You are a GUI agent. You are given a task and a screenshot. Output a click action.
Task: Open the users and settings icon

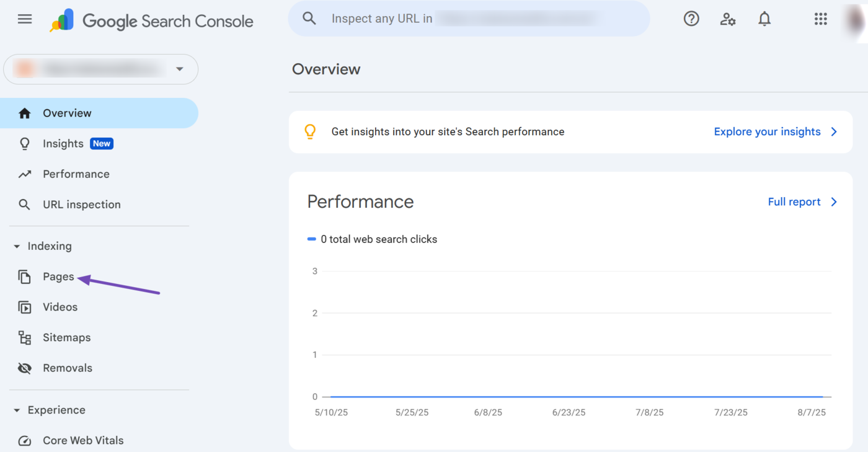click(x=728, y=19)
